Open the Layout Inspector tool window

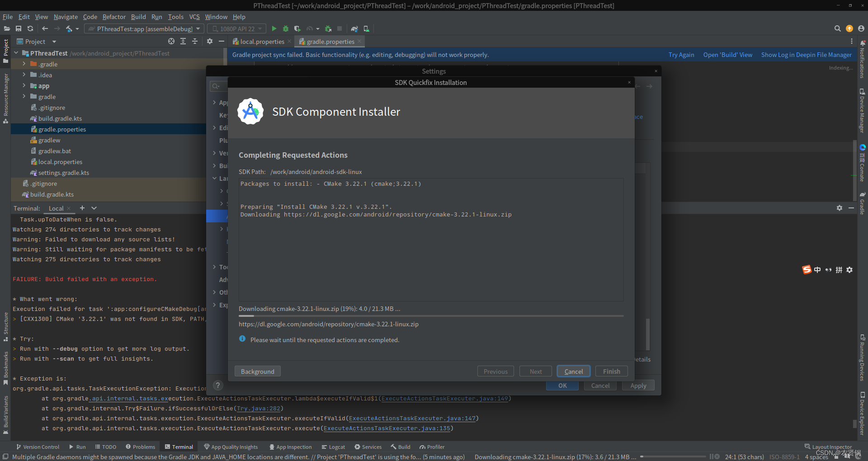coord(828,447)
